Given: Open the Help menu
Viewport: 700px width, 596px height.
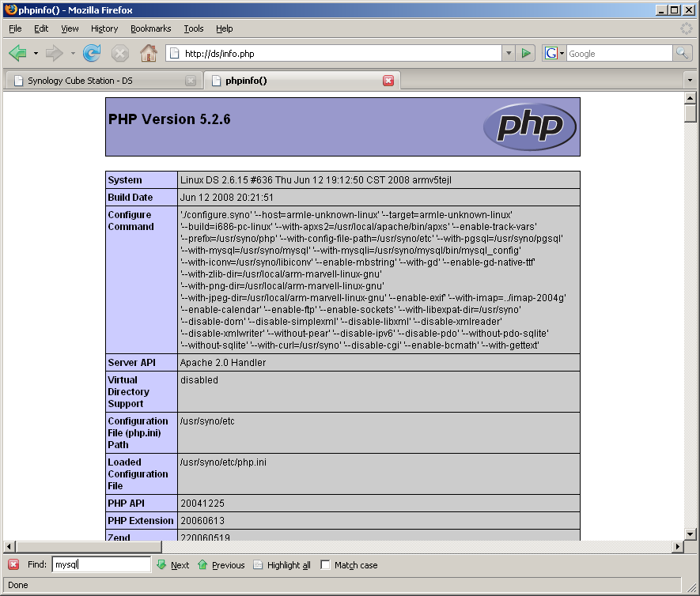Looking at the screenshot, I should pos(224,28).
